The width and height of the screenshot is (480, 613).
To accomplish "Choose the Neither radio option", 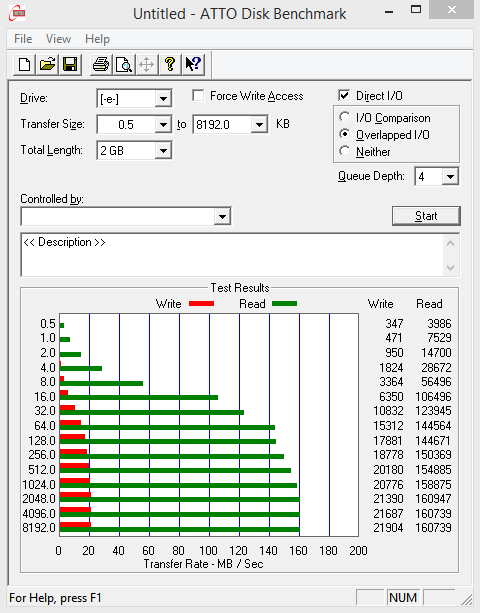I will pos(344,151).
